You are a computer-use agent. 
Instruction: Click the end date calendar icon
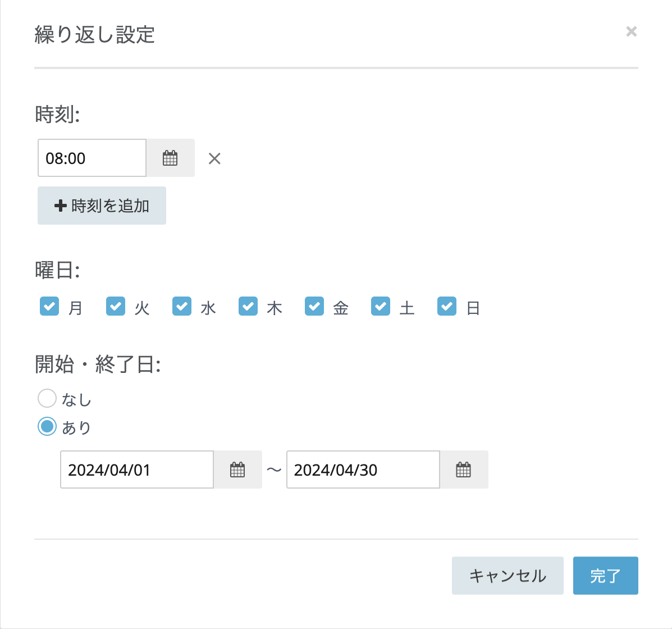(x=464, y=470)
